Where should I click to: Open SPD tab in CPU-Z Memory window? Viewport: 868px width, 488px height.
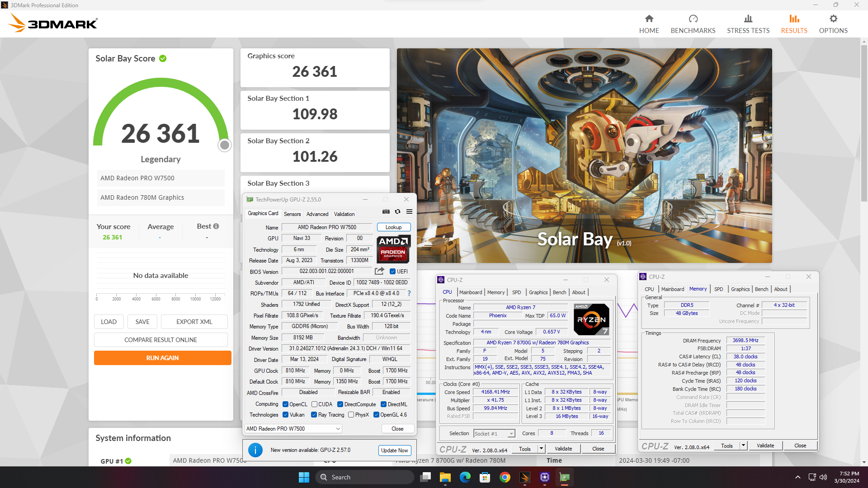click(718, 289)
